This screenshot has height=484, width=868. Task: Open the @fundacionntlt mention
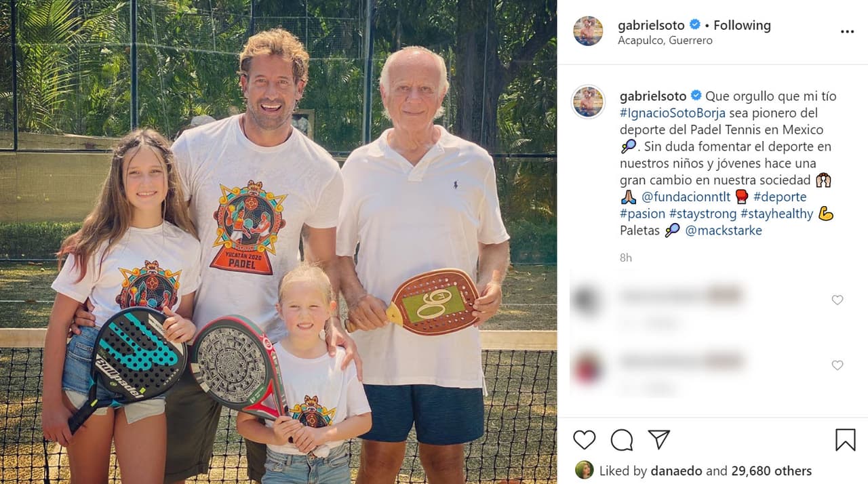pos(686,197)
